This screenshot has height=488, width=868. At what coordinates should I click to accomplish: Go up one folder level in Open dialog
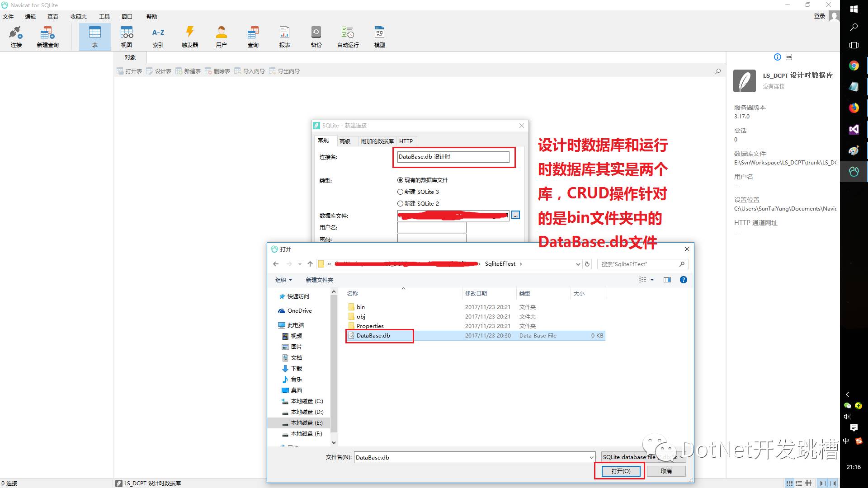point(310,264)
